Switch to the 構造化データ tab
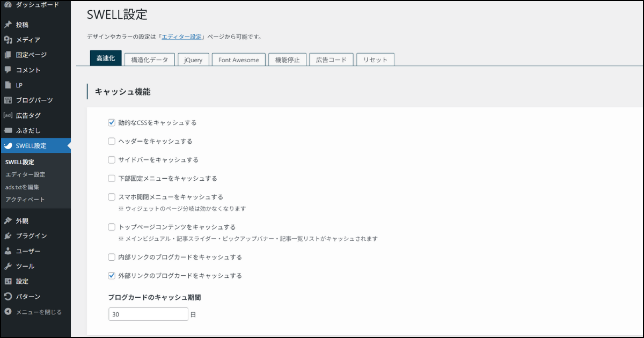 click(150, 60)
